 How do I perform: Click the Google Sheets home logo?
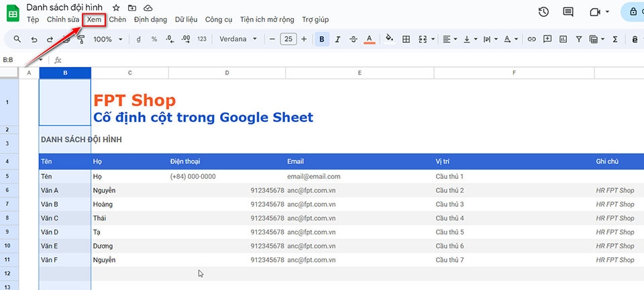(13, 13)
